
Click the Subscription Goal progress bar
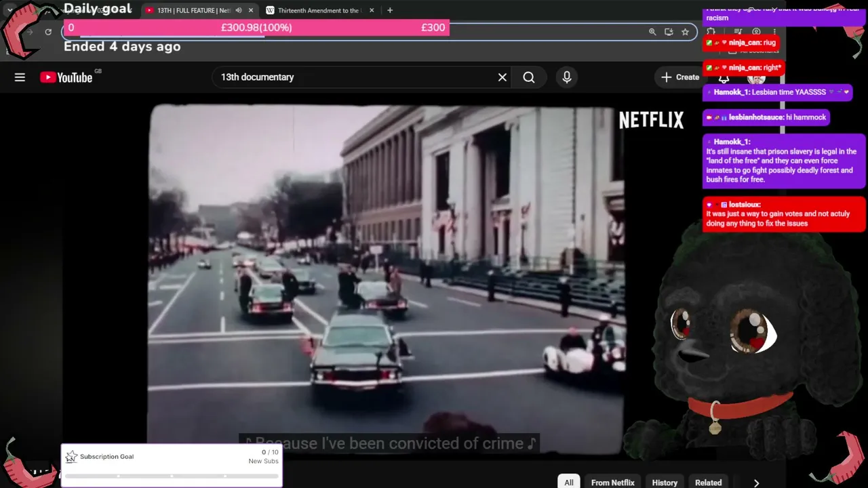[x=172, y=476]
